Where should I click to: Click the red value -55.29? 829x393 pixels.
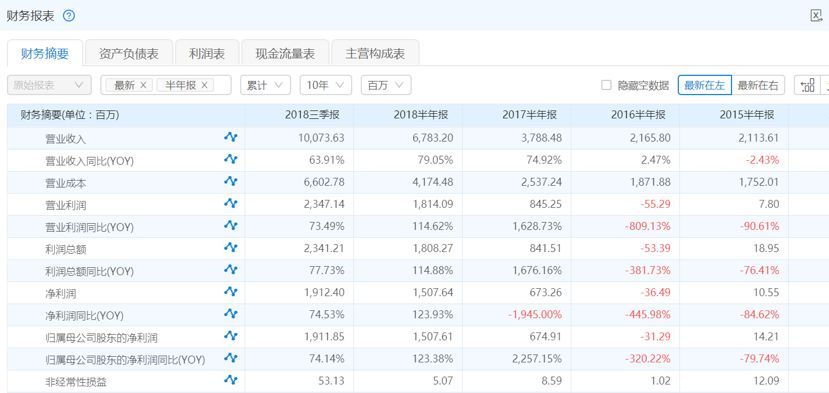click(656, 204)
